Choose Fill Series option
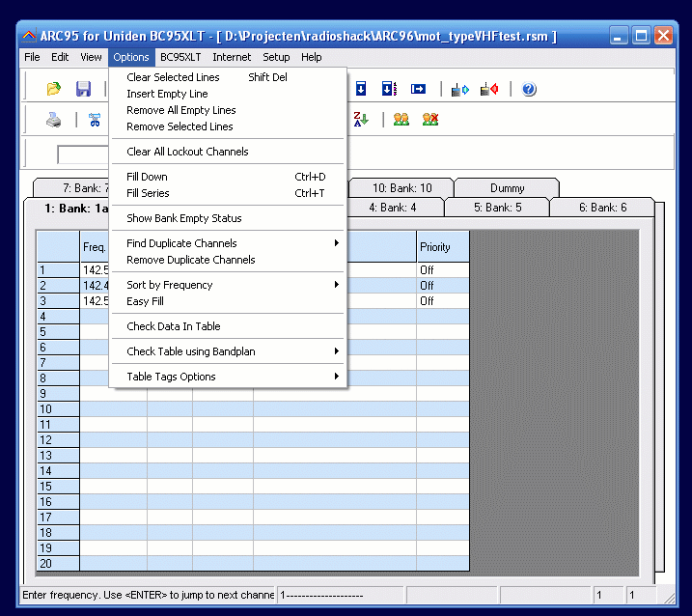The height and width of the screenshot is (616, 692). pyautogui.click(x=228, y=193)
